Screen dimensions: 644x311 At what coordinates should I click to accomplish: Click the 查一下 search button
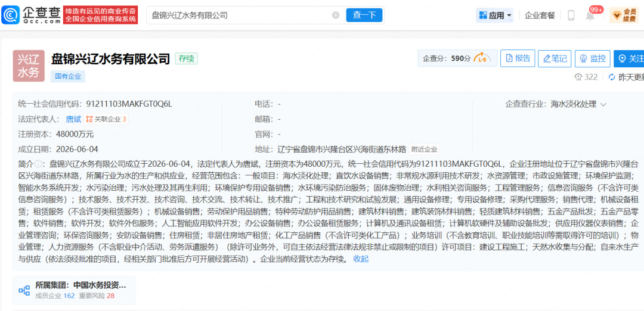coord(364,15)
